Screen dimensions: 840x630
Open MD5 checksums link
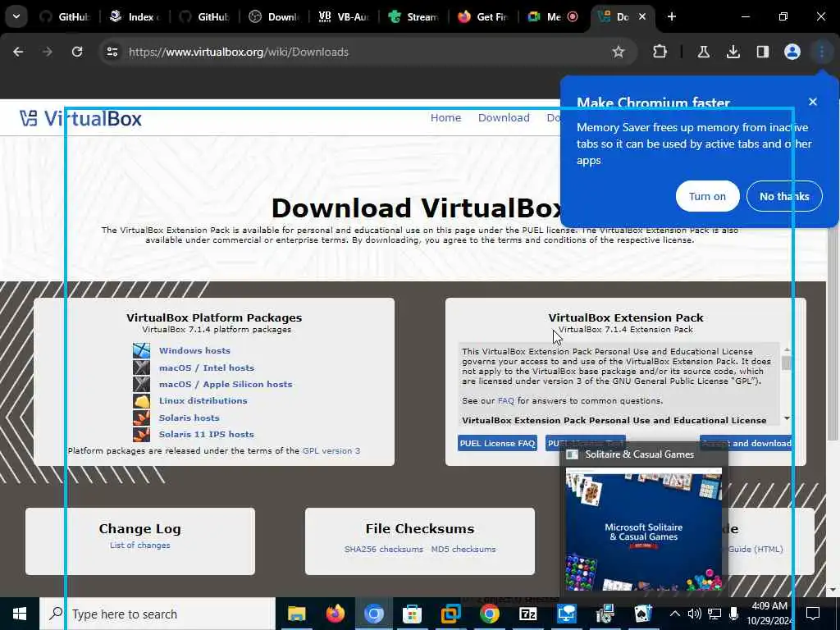463,549
